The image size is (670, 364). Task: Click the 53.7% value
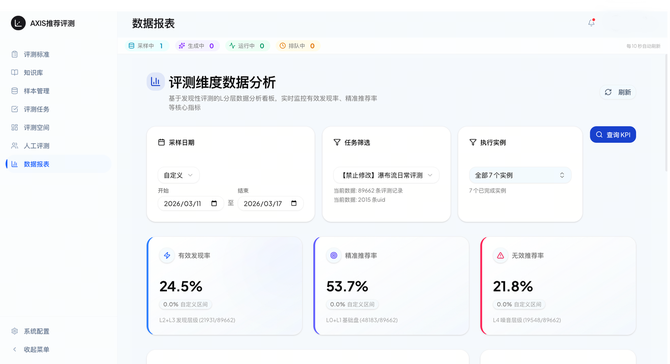347,286
